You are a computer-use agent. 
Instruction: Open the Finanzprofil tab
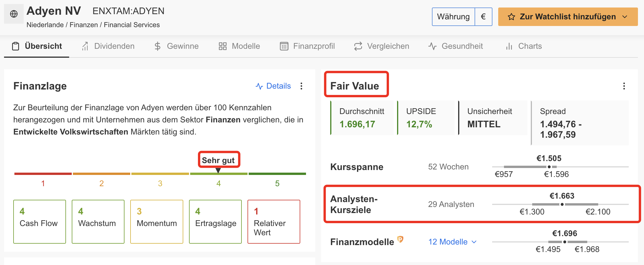(307, 46)
